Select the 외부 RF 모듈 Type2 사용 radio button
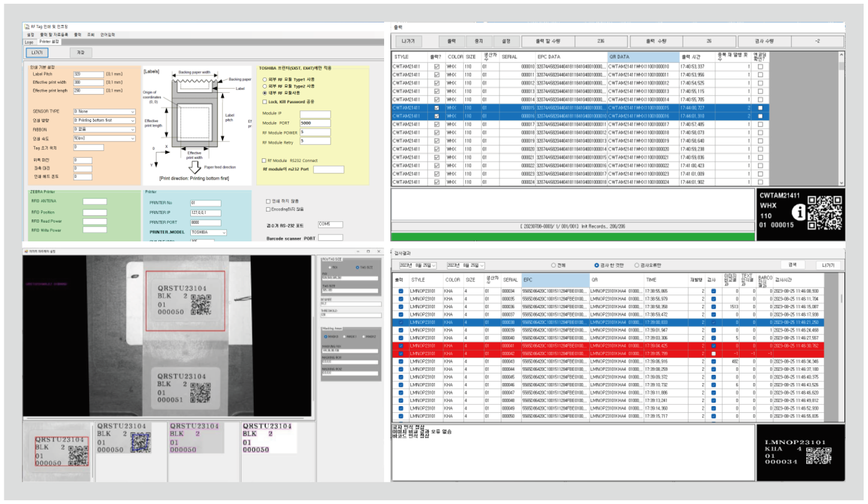868x504 pixels. coord(265,86)
